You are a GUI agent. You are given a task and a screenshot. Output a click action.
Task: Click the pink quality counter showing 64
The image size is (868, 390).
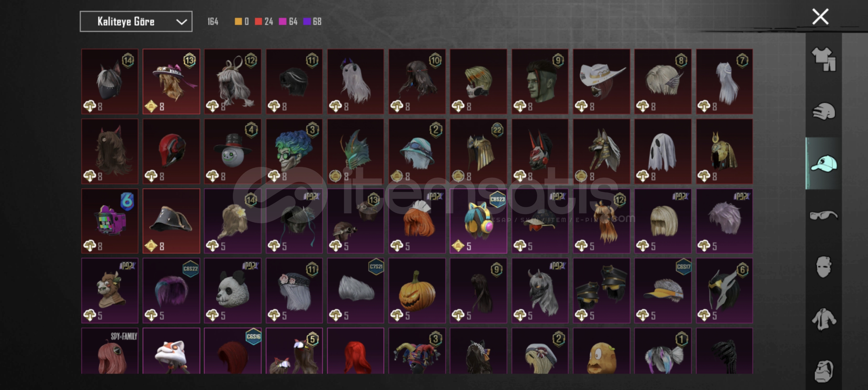click(288, 22)
